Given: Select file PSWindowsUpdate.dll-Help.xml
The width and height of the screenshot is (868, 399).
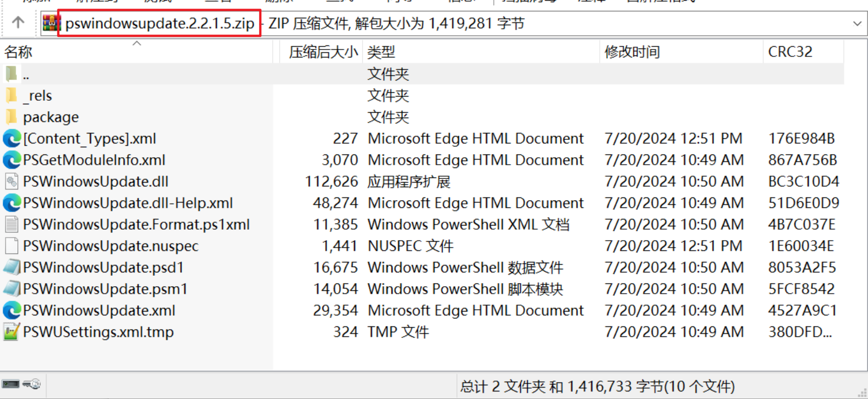Looking at the screenshot, I should [x=128, y=203].
